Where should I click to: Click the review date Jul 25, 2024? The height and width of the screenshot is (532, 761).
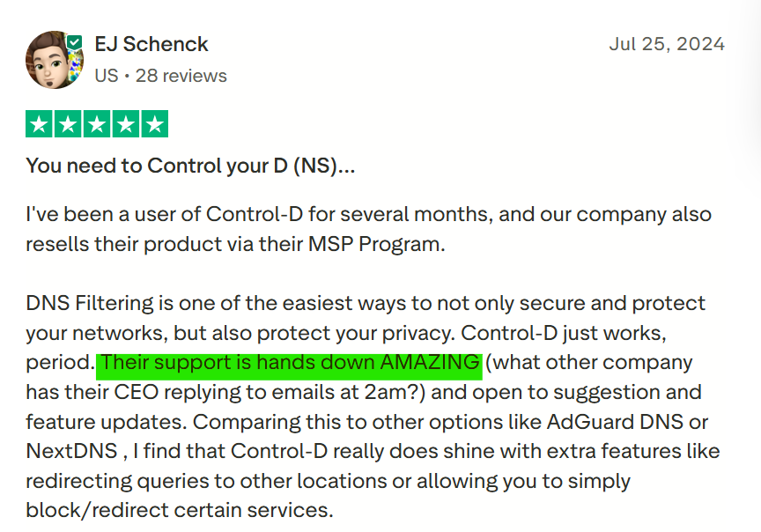click(x=667, y=44)
